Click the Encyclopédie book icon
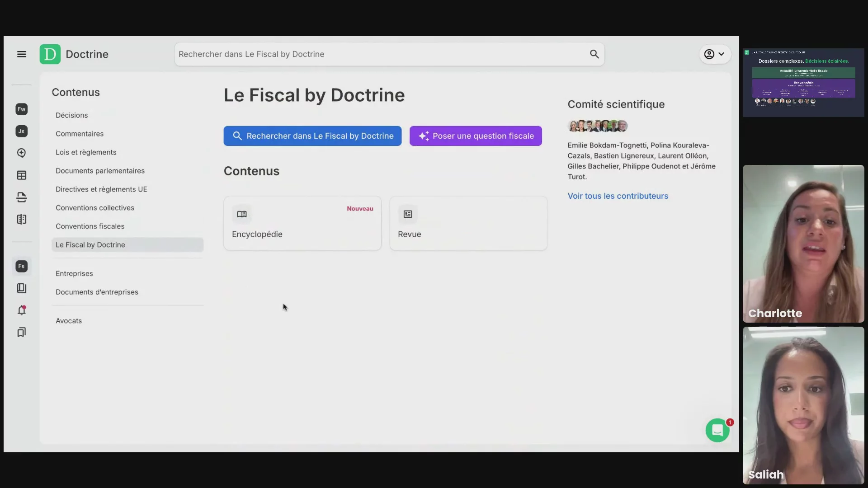This screenshot has width=868, height=488. pyautogui.click(x=242, y=214)
